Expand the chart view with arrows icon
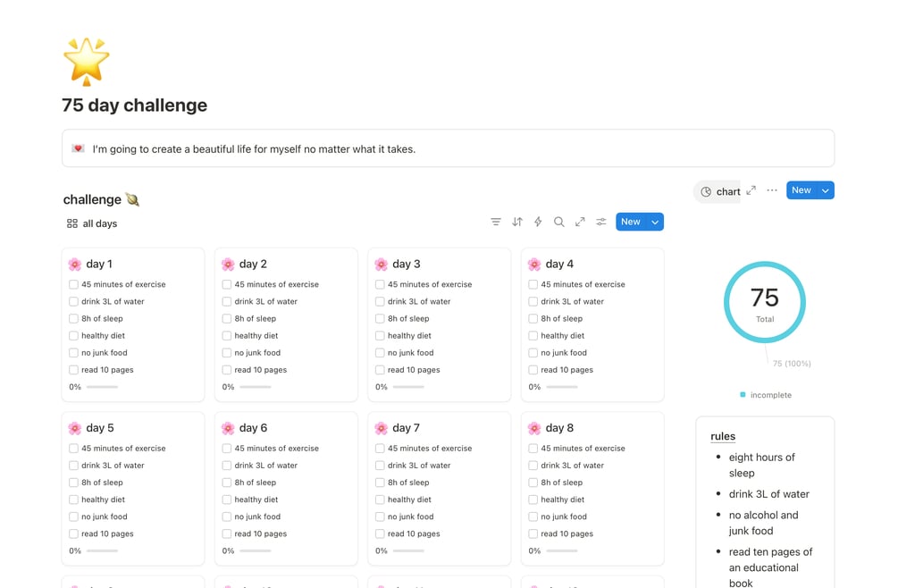 pyautogui.click(x=751, y=190)
